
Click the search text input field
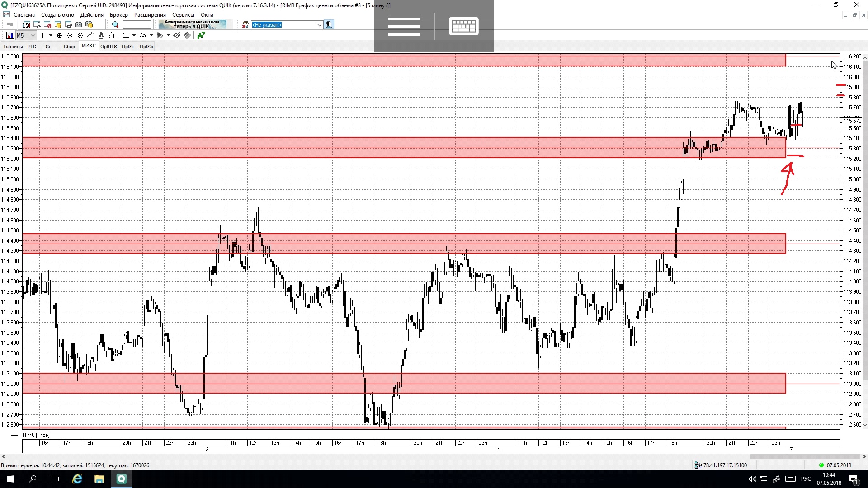[137, 25]
